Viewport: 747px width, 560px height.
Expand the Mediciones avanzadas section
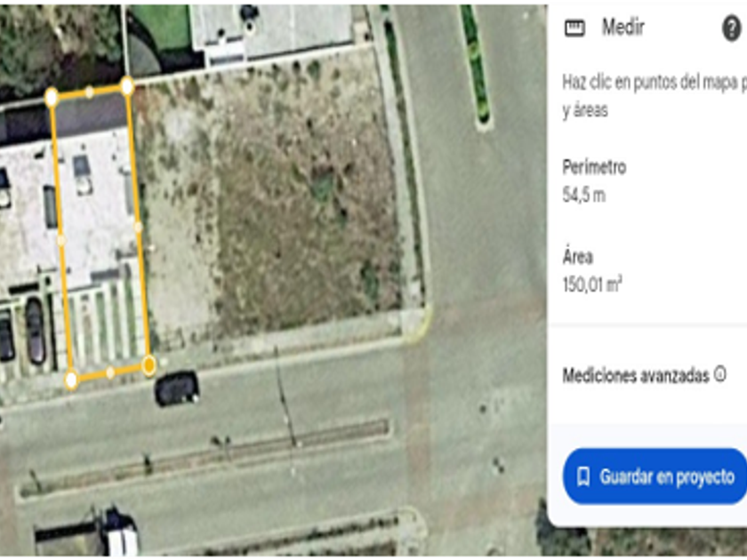tap(636, 376)
